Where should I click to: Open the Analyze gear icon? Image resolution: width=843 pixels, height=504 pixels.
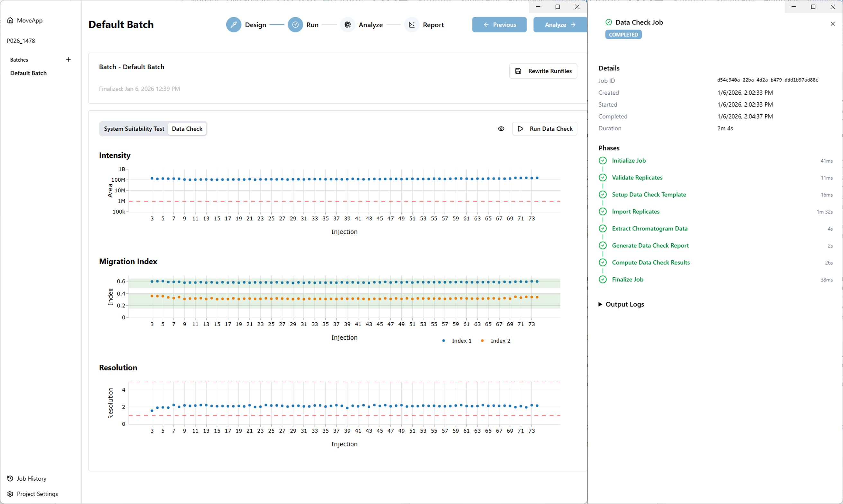coord(348,24)
